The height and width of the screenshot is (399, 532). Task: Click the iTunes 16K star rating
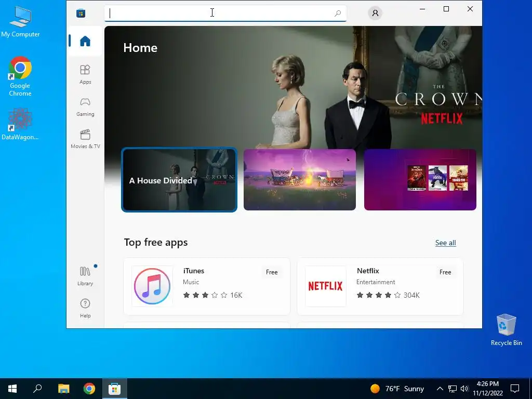pyautogui.click(x=212, y=295)
